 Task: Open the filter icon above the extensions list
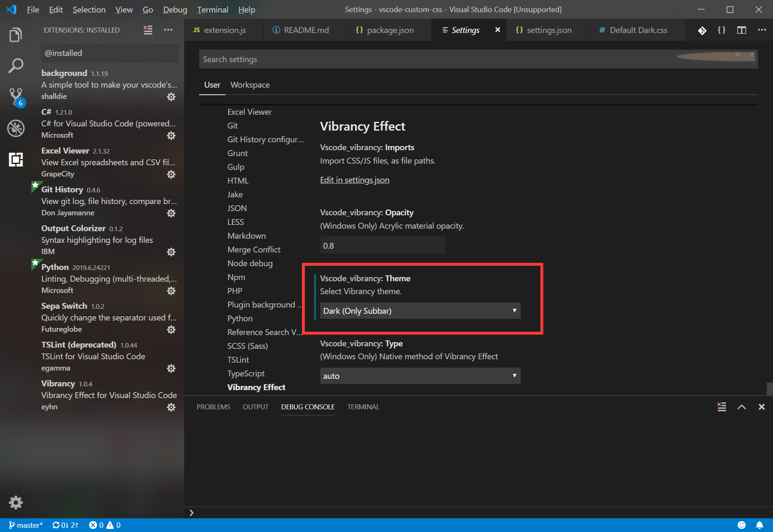147,30
